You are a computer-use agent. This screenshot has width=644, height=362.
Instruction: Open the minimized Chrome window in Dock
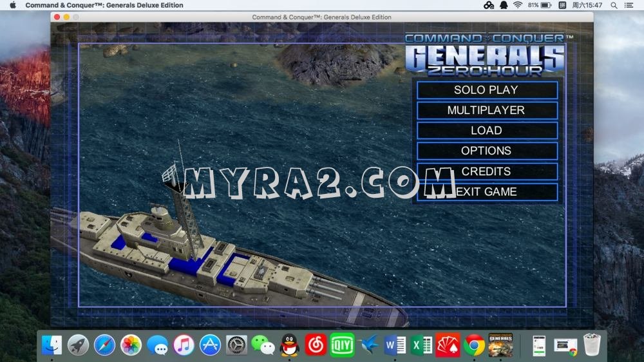(565, 345)
